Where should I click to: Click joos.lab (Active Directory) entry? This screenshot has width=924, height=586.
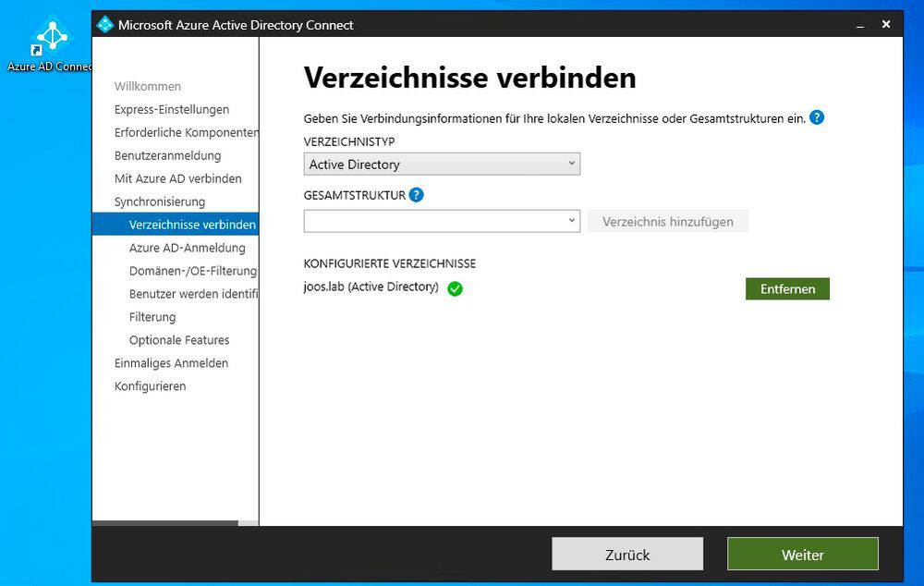pyautogui.click(x=371, y=287)
